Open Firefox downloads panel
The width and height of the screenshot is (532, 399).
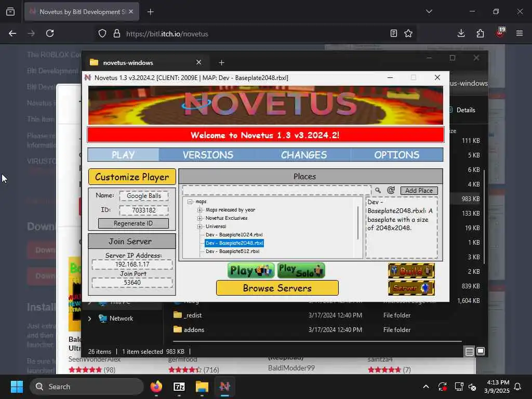tap(461, 33)
